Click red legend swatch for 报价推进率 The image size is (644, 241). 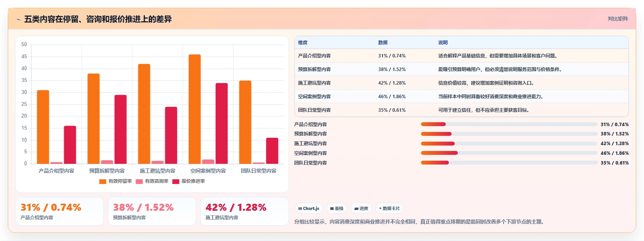point(176,182)
